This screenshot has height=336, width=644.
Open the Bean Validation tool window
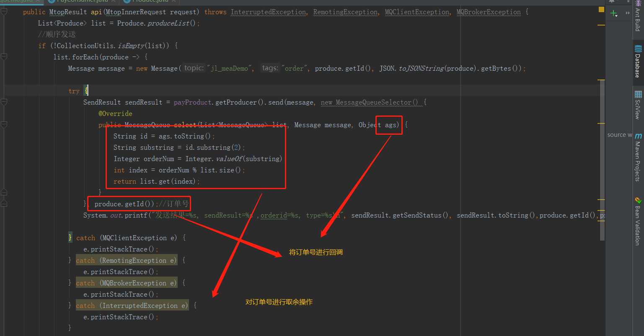(638, 221)
